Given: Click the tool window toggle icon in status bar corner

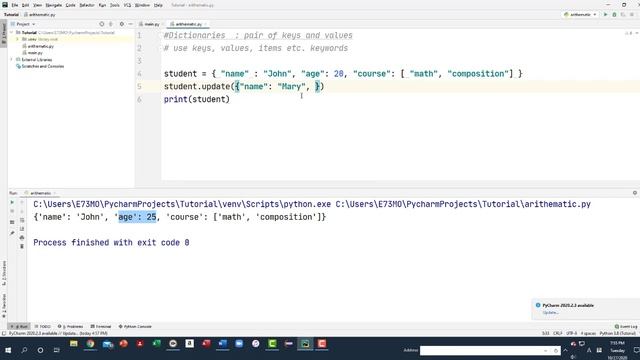Looking at the screenshot, I should (4, 333).
